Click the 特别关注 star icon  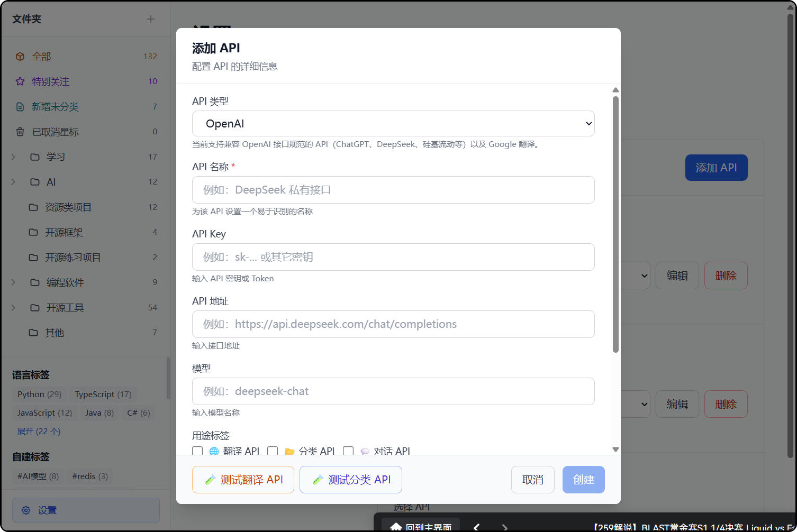tap(20, 81)
